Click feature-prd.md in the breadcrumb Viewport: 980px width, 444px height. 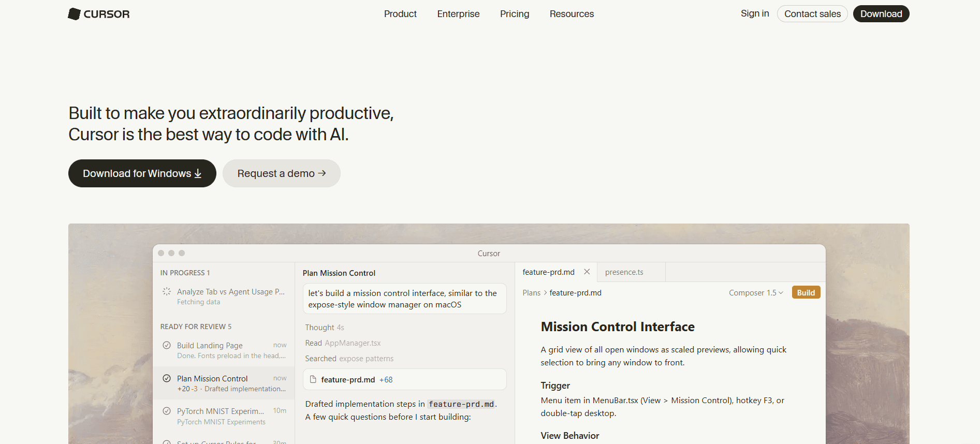tap(575, 293)
